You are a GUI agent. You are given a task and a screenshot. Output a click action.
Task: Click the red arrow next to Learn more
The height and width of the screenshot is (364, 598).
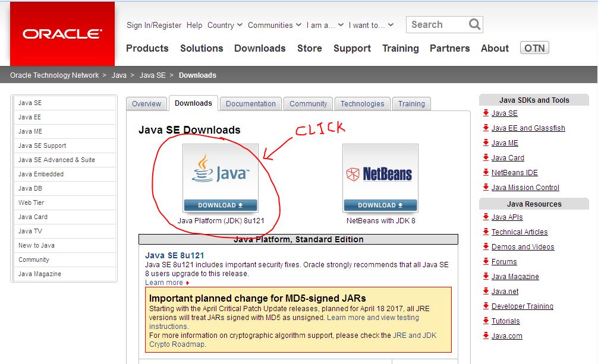(x=187, y=283)
